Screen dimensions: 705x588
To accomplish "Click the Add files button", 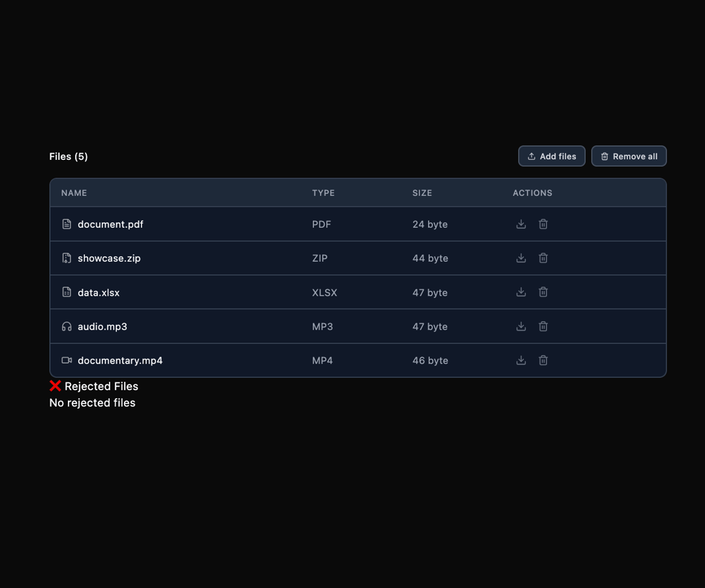I will point(552,156).
